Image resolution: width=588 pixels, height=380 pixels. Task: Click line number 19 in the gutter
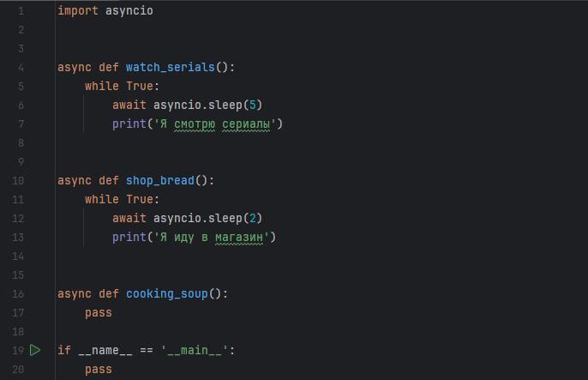coord(18,350)
